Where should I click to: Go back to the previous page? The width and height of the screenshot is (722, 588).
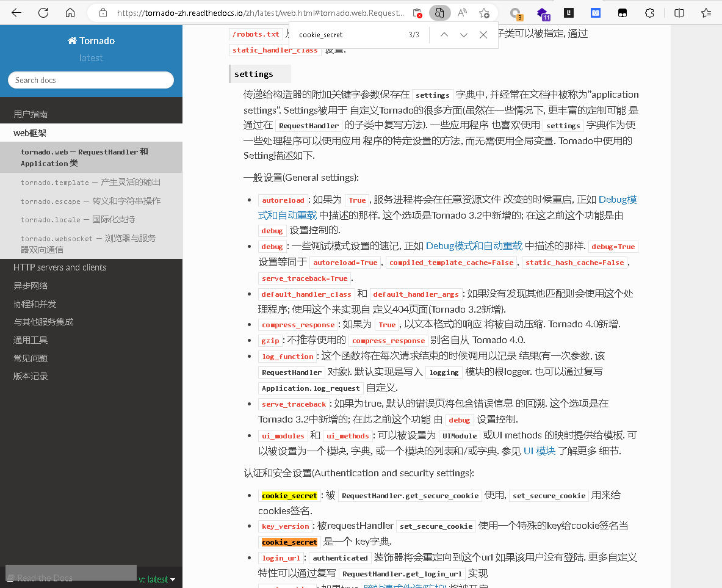pos(16,12)
